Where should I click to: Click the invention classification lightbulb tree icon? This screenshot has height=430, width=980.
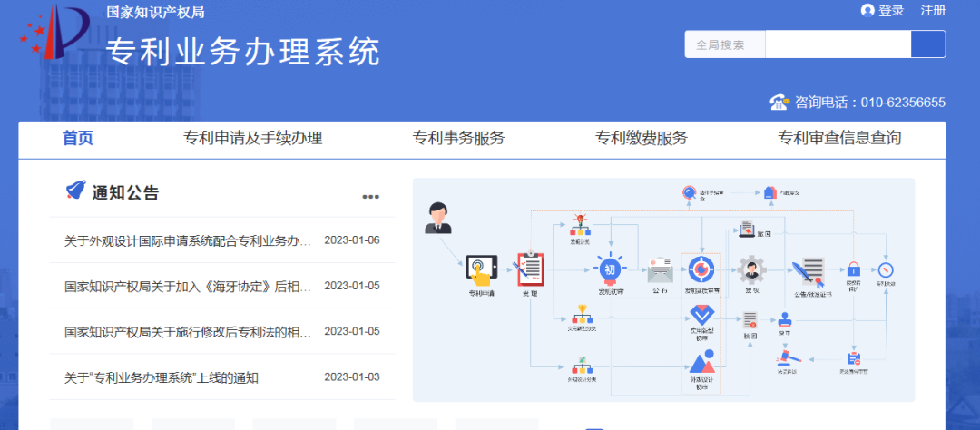pyautogui.click(x=579, y=225)
